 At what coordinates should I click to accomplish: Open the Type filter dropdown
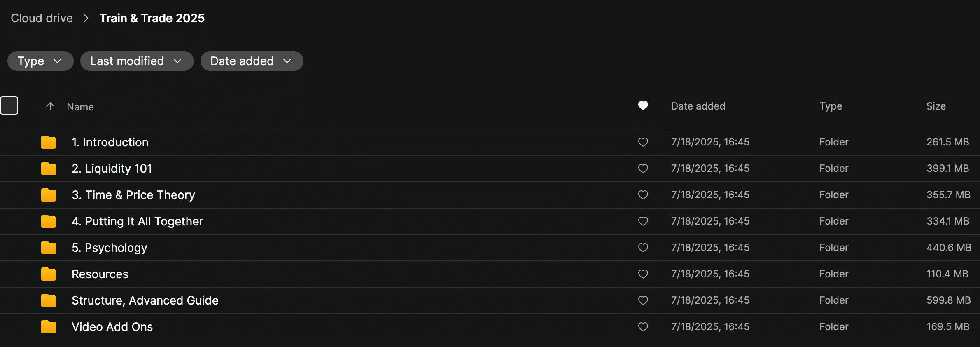click(40, 61)
